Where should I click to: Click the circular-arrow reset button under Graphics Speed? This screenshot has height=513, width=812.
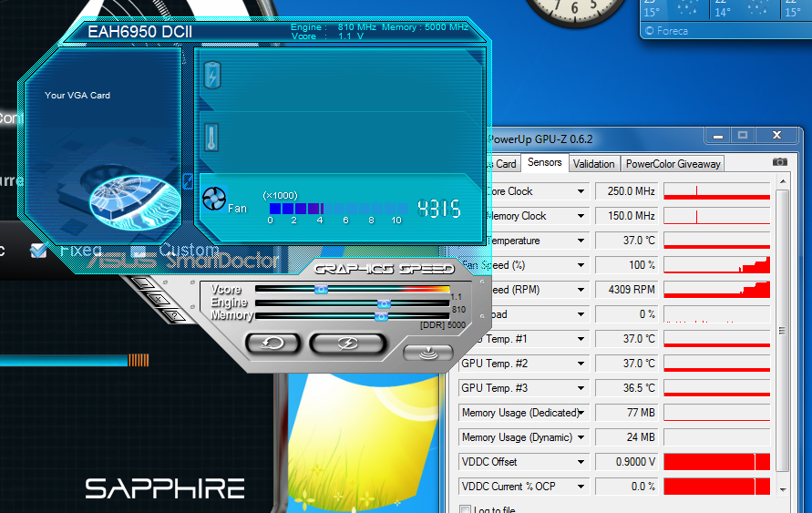pyautogui.click(x=272, y=344)
